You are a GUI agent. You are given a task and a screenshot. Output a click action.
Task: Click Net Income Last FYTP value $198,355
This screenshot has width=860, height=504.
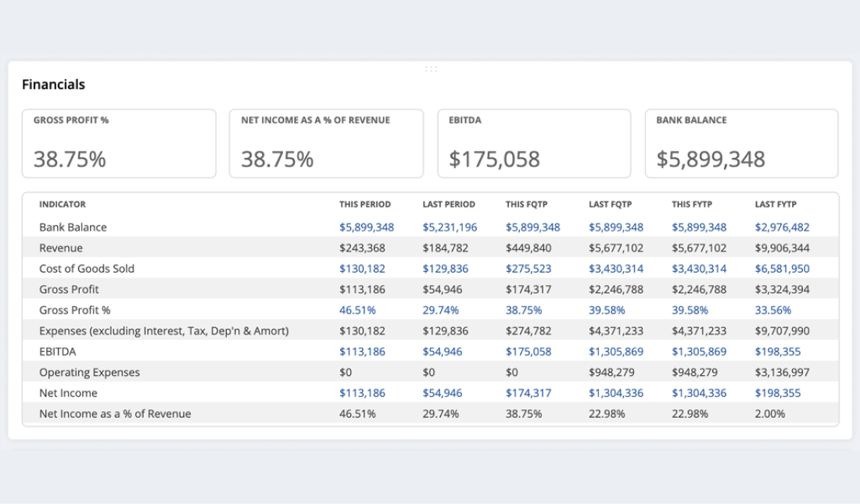click(777, 393)
